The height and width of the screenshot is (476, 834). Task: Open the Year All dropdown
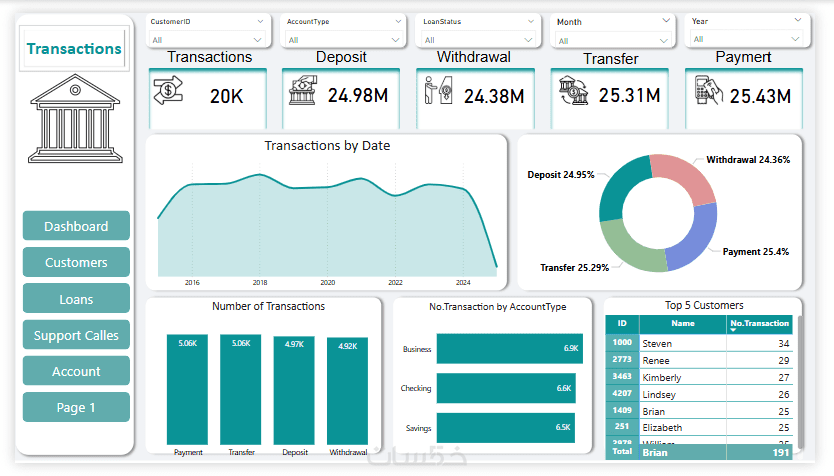coord(746,39)
